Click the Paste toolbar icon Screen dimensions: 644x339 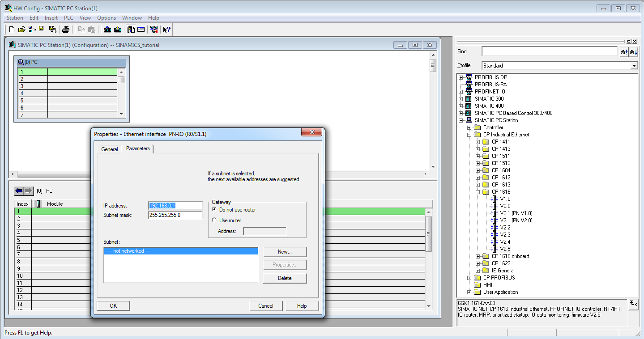(92, 30)
